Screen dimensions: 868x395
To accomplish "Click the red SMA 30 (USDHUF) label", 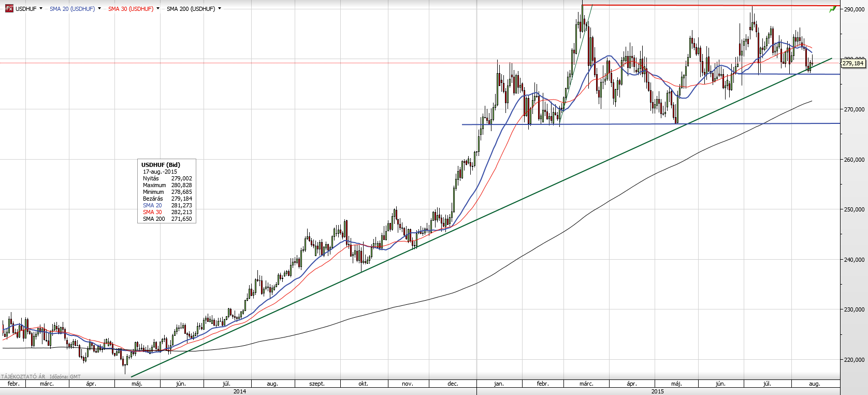I will coord(131,9).
